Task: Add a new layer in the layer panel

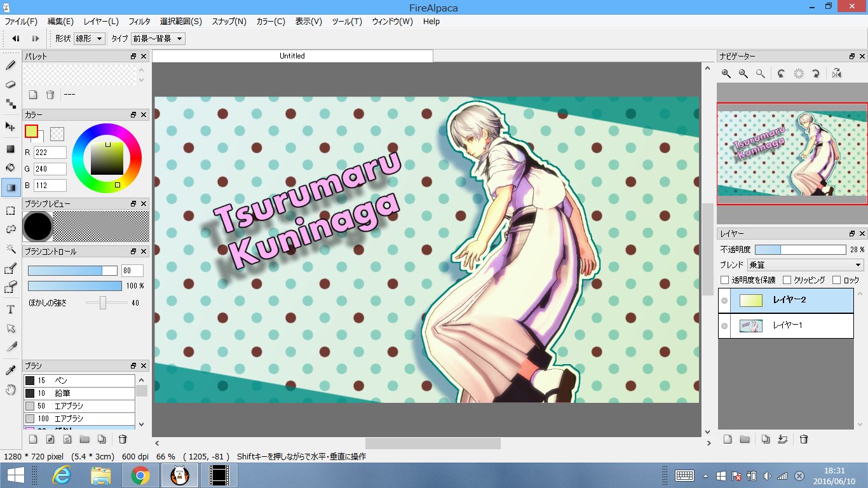Action: (x=728, y=439)
